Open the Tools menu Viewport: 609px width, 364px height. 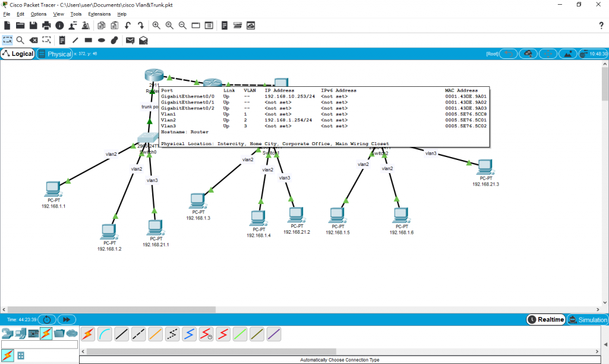tap(76, 14)
